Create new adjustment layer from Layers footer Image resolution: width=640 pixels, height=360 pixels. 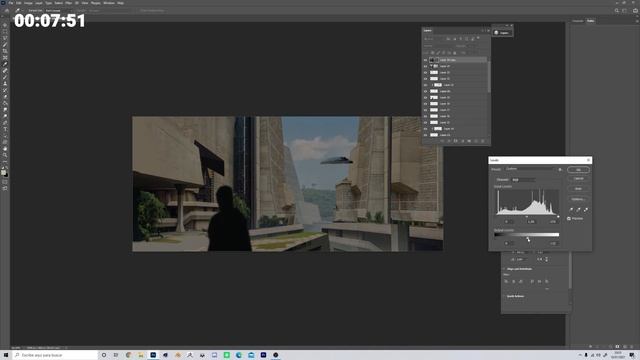[x=462, y=141]
